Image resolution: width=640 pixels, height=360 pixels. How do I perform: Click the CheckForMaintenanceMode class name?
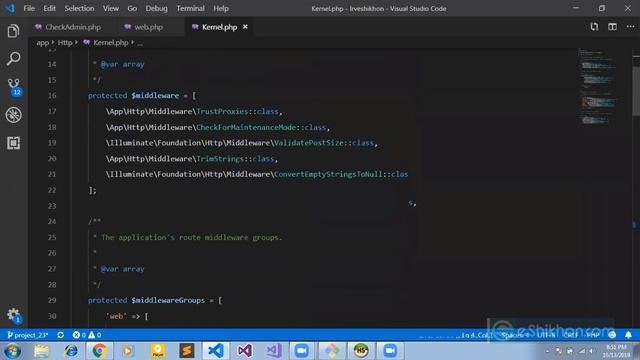tap(246, 127)
